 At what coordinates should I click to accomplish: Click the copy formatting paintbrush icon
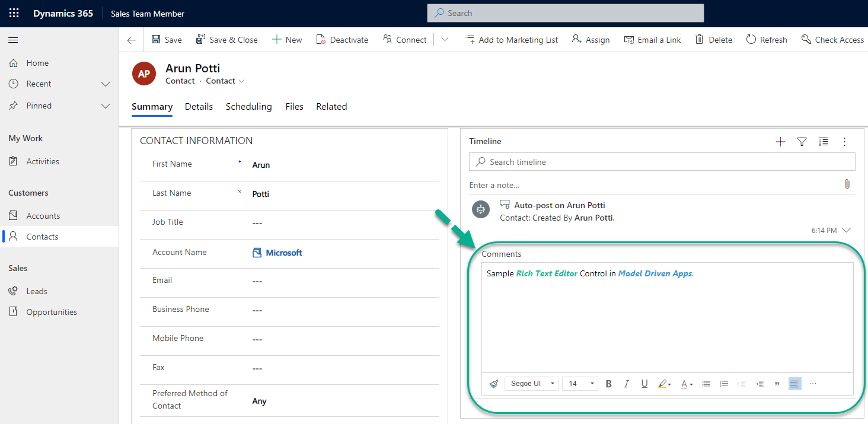tap(494, 384)
